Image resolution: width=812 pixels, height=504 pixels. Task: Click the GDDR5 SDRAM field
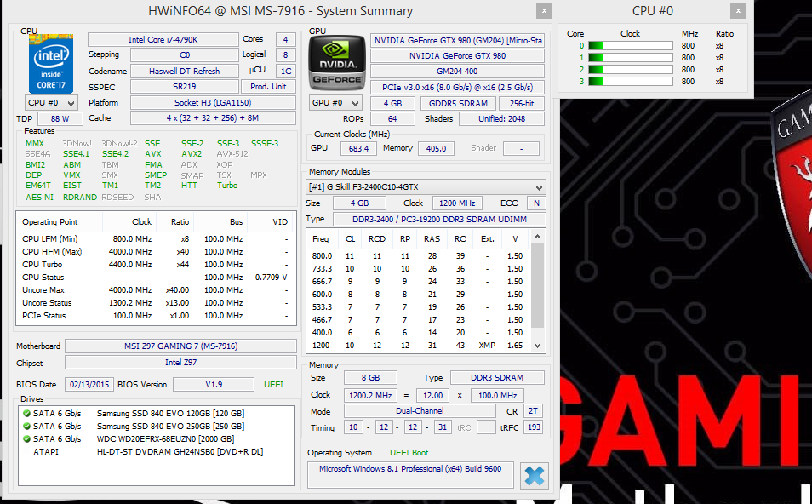point(458,103)
